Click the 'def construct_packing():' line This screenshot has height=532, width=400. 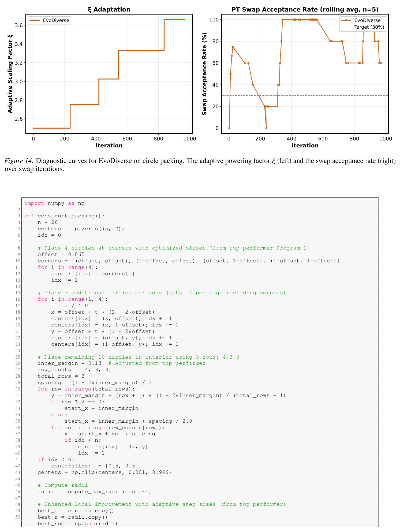[x=65, y=216]
